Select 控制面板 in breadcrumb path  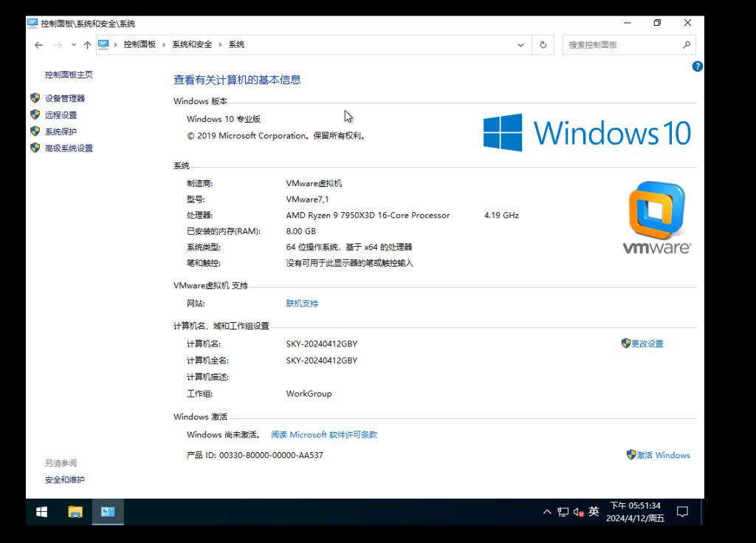[140, 45]
